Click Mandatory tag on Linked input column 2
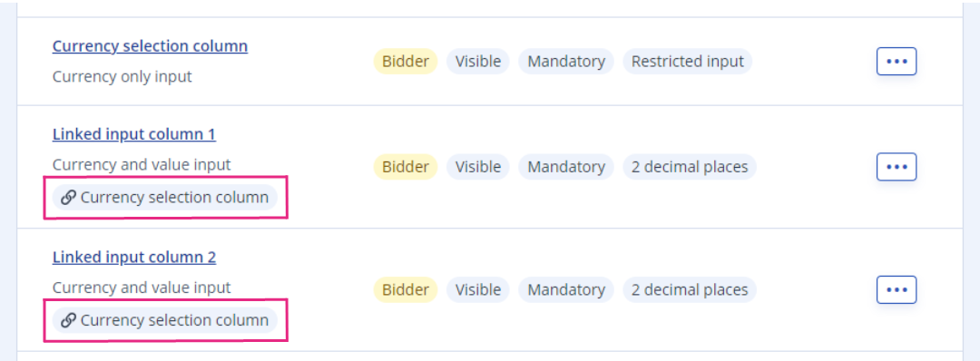 pyautogui.click(x=566, y=290)
